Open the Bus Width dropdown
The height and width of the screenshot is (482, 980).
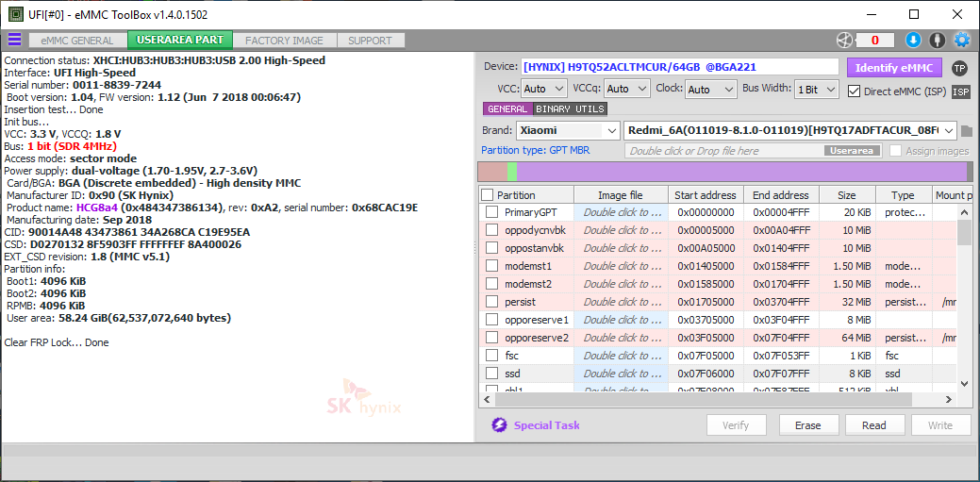coord(816,89)
